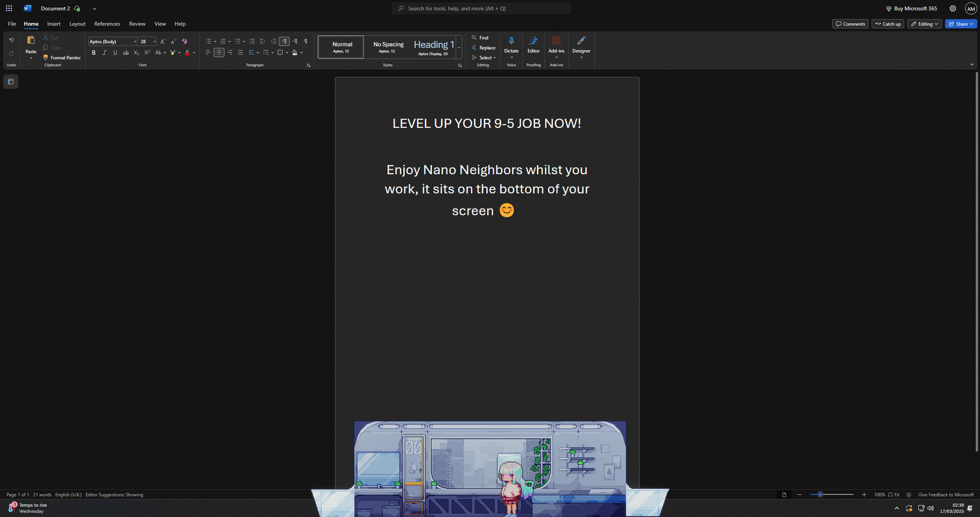
Task: Apply subscript formatting
Action: click(x=136, y=53)
